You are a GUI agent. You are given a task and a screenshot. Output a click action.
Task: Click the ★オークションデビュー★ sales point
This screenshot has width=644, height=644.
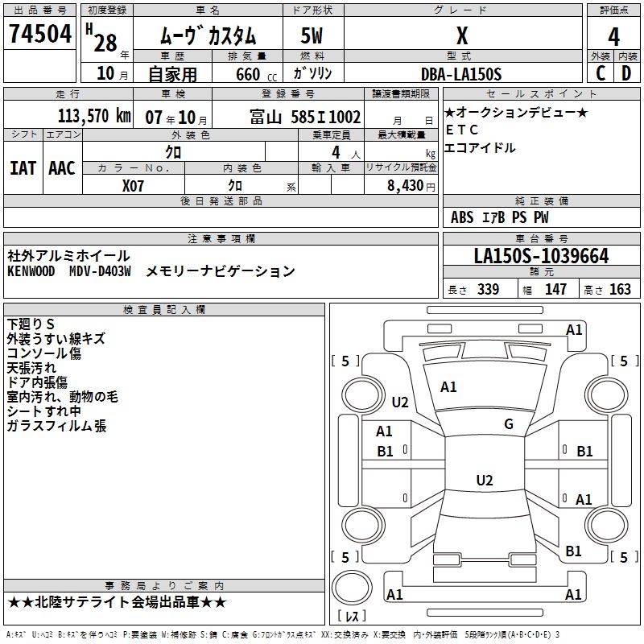516,112
